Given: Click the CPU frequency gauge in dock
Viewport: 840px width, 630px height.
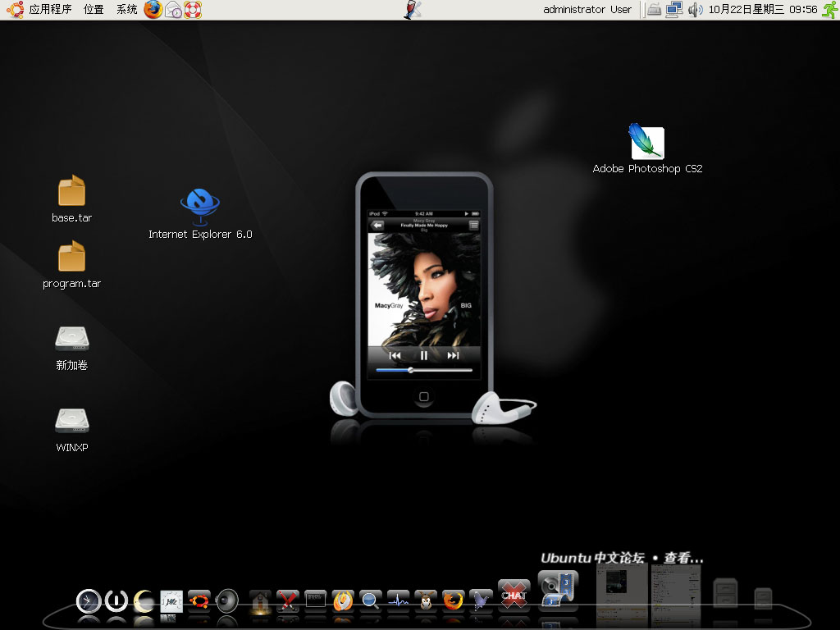Looking at the screenshot, I should [x=171, y=601].
